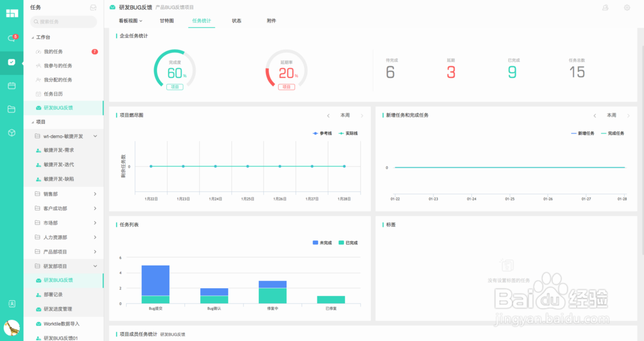The image size is (644, 341).
Task: Select the 任务统计 tab
Action: tap(201, 21)
